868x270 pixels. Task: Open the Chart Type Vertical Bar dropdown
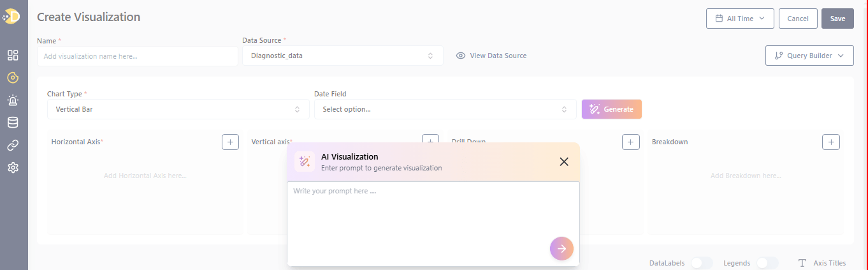[178, 109]
